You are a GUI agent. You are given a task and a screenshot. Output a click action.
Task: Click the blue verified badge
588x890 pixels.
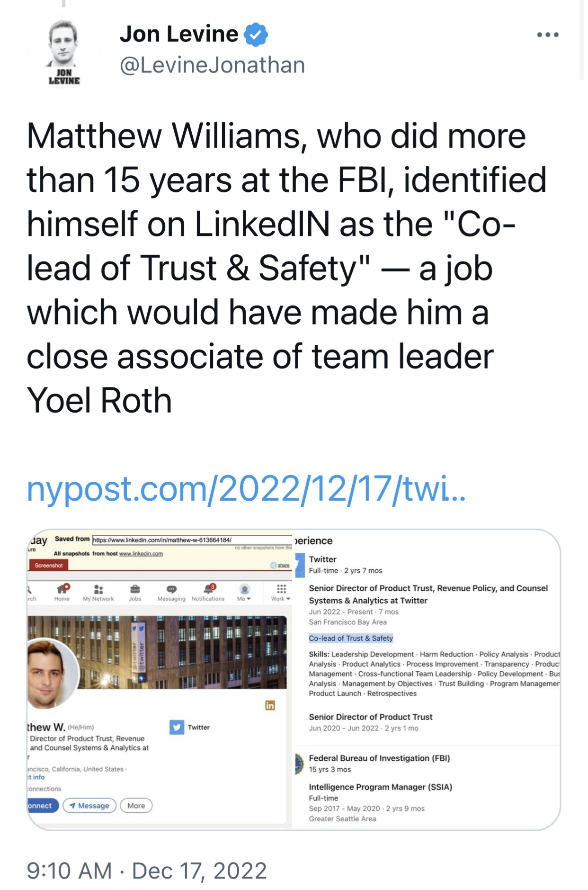click(x=256, y=35)
